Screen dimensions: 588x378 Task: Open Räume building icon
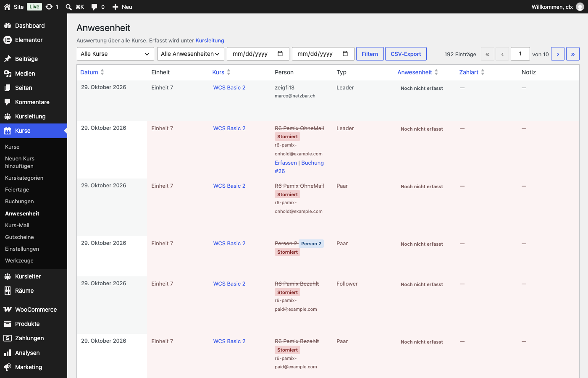(8, 291)
